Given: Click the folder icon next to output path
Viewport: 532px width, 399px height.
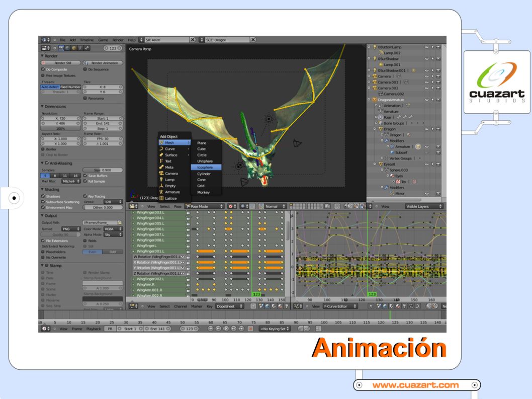Looking at the screenshot, I should point(120,222).
